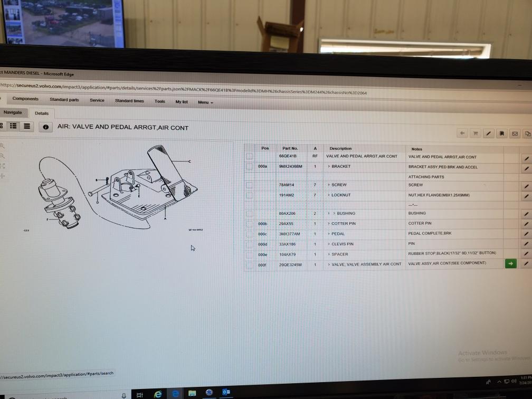Click pencil icon on BRACKET row
The width and height of the screenshot is (532, 399).
pyautogui.click(x=526, y=168)
